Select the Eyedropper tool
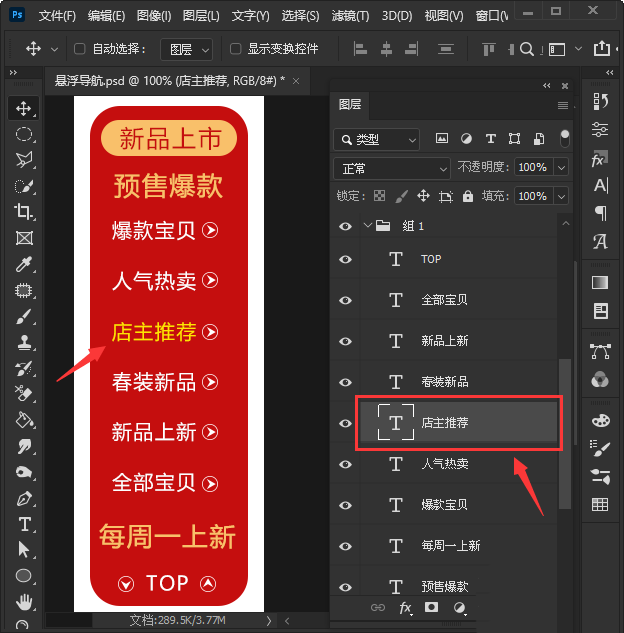Image resolution: width=624 pixels, height=633 pixels. (x=23, y=264)
